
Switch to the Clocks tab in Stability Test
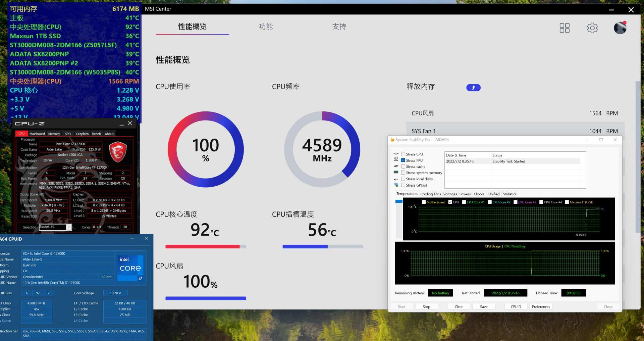coord(479,194)
